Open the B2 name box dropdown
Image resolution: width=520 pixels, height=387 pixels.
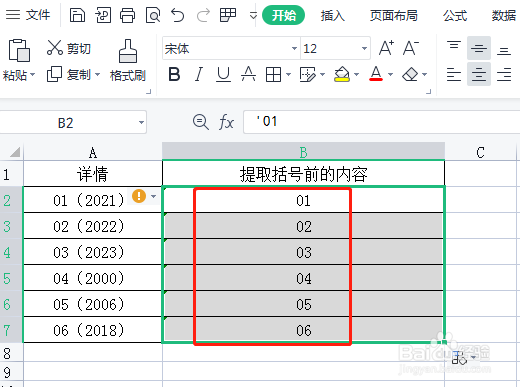141,122
